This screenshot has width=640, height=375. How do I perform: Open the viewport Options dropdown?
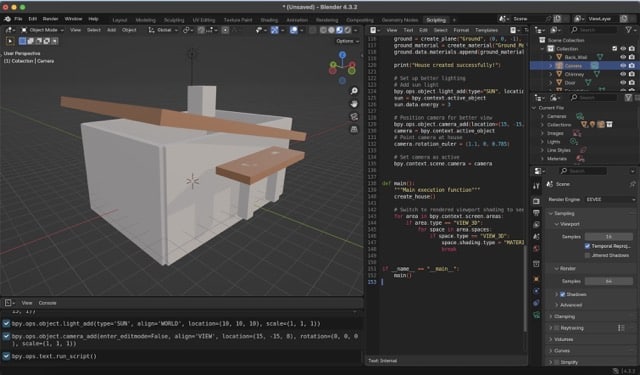[347, 41]
